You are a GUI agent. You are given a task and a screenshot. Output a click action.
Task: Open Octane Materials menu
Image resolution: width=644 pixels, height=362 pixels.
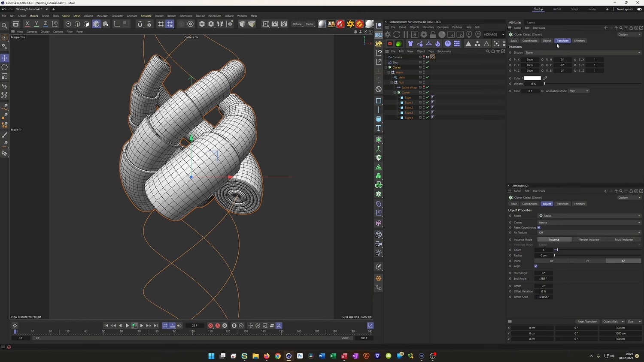click(428, 27)
